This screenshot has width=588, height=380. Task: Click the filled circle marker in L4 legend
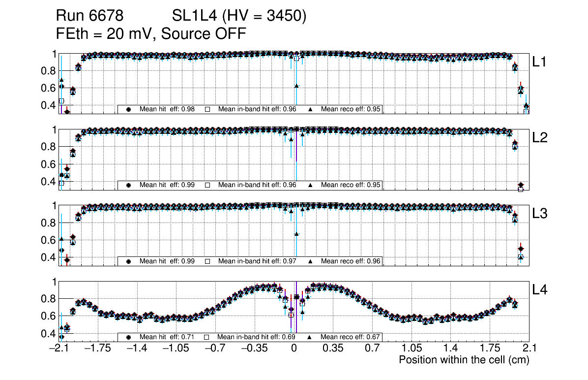click(x=129, y=337)
